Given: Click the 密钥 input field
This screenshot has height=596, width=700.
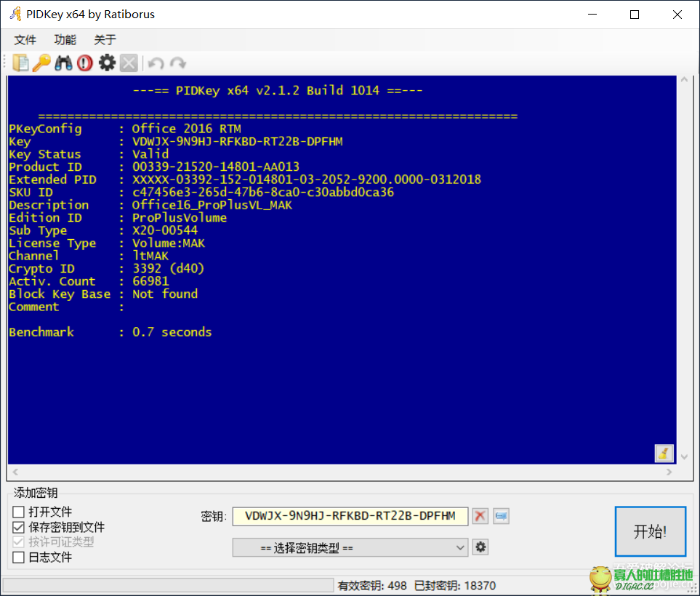Looking at the screenshot, I should (x=350, y=516).
